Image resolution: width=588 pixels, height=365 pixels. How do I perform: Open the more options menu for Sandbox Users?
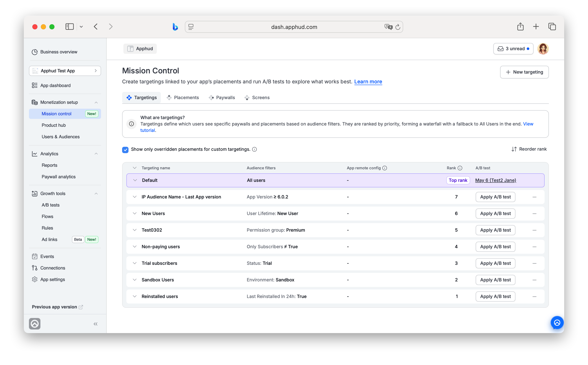coord(534,280)
